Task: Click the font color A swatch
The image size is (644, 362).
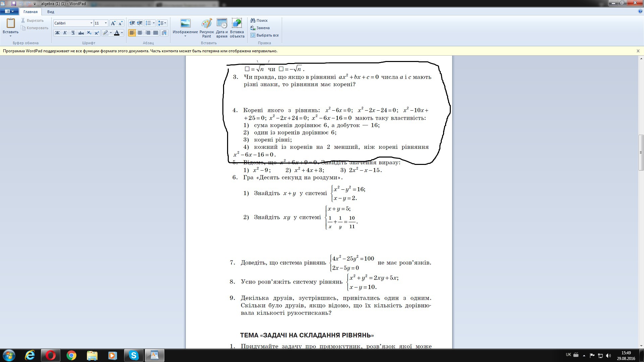Action: click(x=116, y=33)
